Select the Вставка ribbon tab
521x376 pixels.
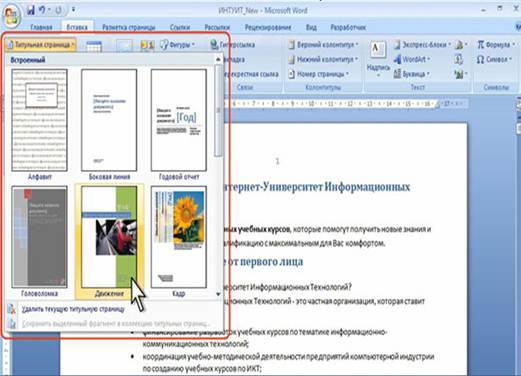click(77, 27)
